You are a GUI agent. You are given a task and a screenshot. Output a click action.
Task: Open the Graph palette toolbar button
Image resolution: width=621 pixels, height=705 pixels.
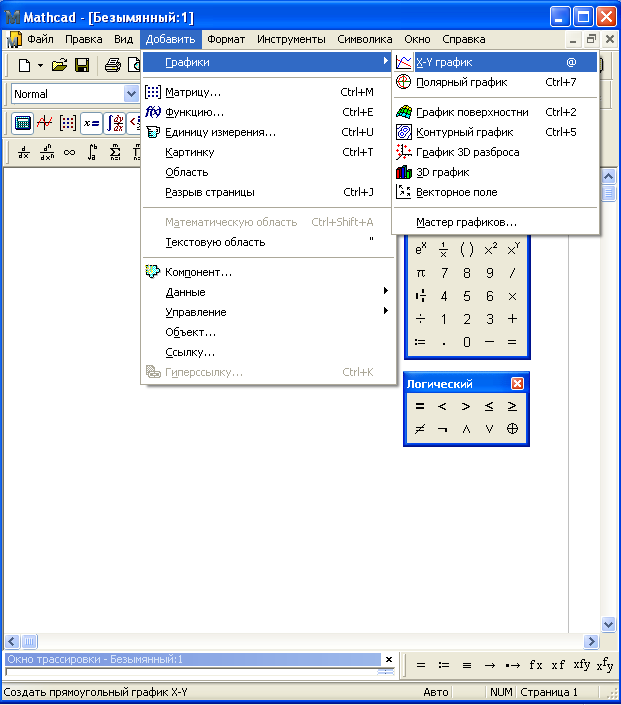coord(45,123)
